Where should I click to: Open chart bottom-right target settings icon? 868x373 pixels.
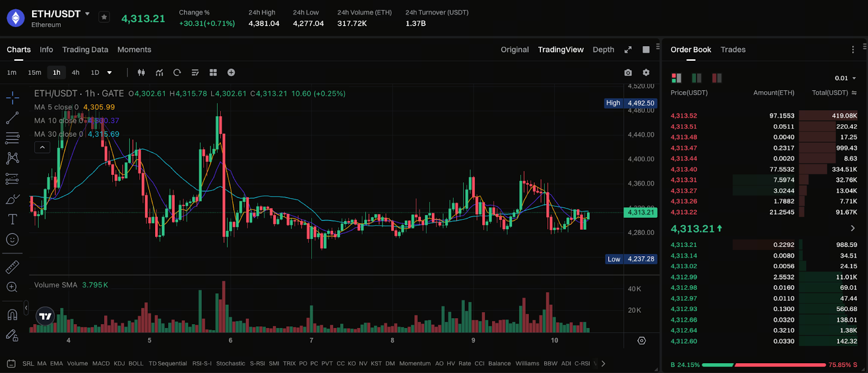coord(642,340)
